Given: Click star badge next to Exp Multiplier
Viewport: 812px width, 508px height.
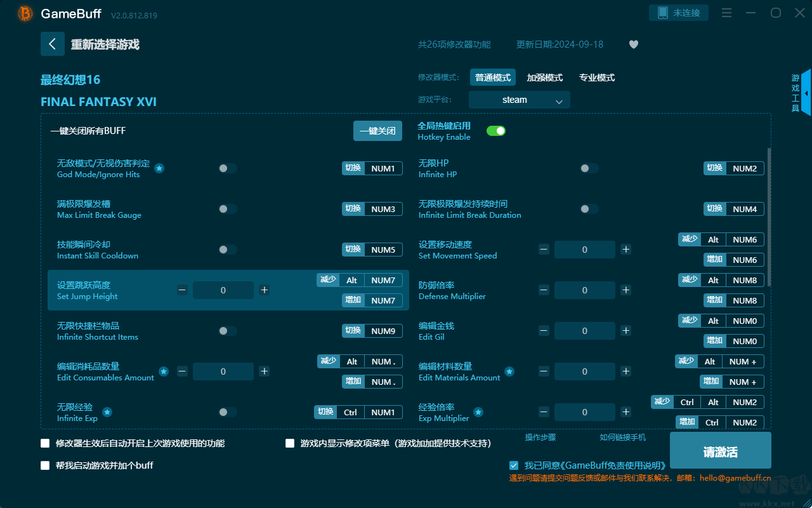Looking at the screenshot, I should pos(478,412).
